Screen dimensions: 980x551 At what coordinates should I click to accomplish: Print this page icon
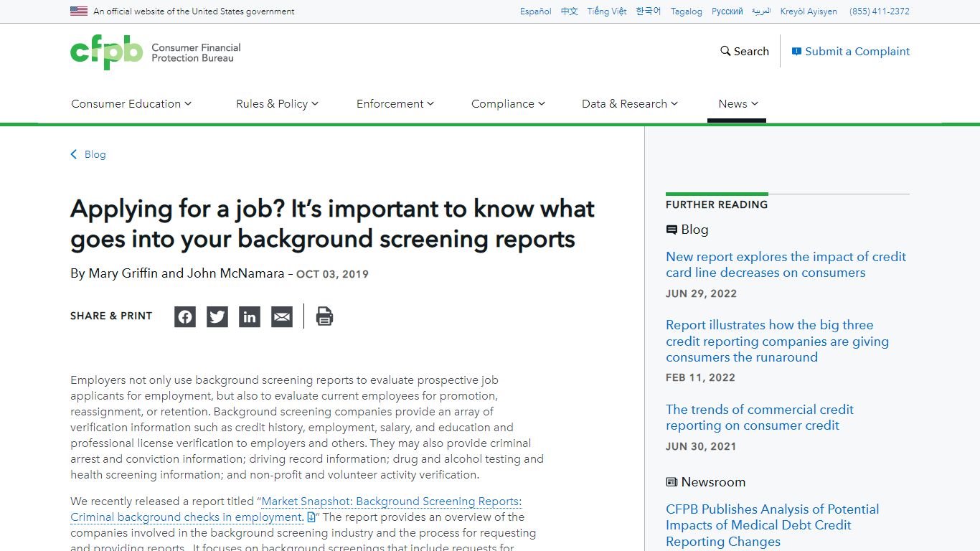tap(324, 316)
